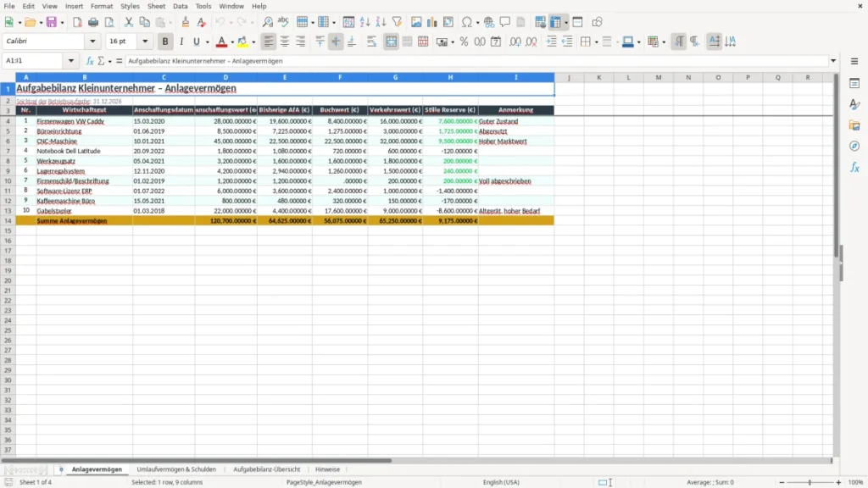Click the Split Window icon
Viewport: 868px width, 488px height.
point(577,22)
